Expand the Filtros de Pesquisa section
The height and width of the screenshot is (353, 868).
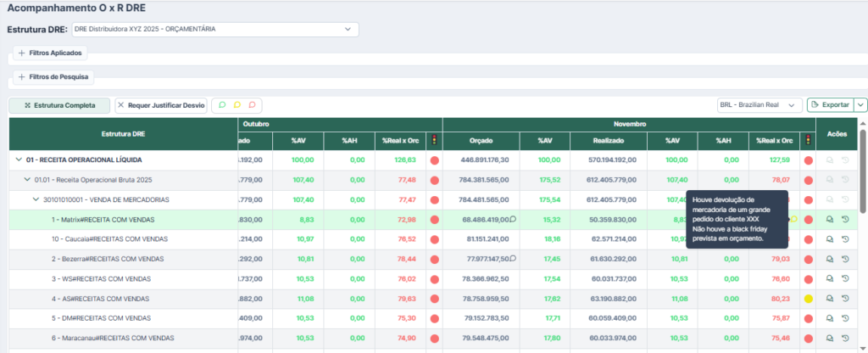(x=53, y=77)
